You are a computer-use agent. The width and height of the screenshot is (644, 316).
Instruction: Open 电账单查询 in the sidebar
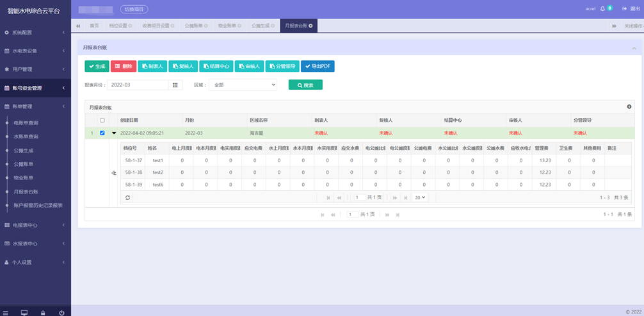(26, 122)
